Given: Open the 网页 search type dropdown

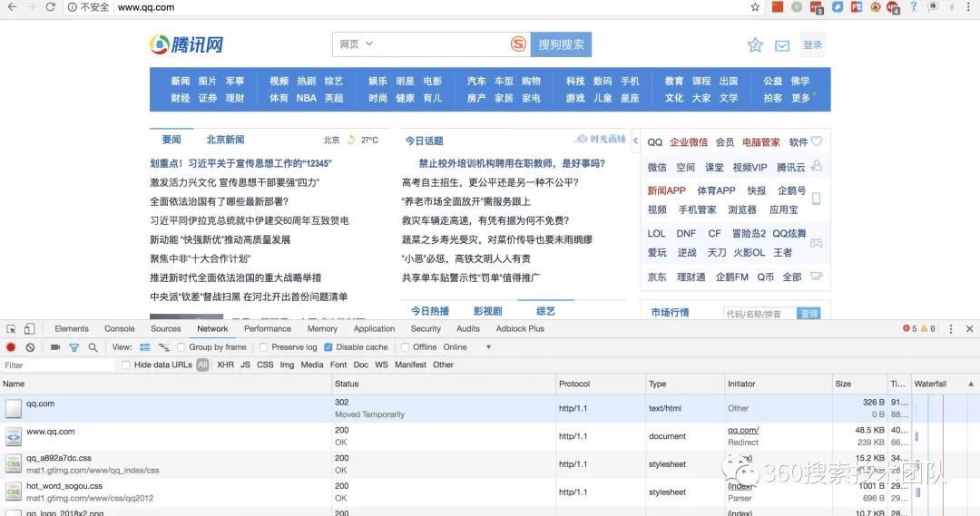Looking at the screenshot, I should point(356,44).
